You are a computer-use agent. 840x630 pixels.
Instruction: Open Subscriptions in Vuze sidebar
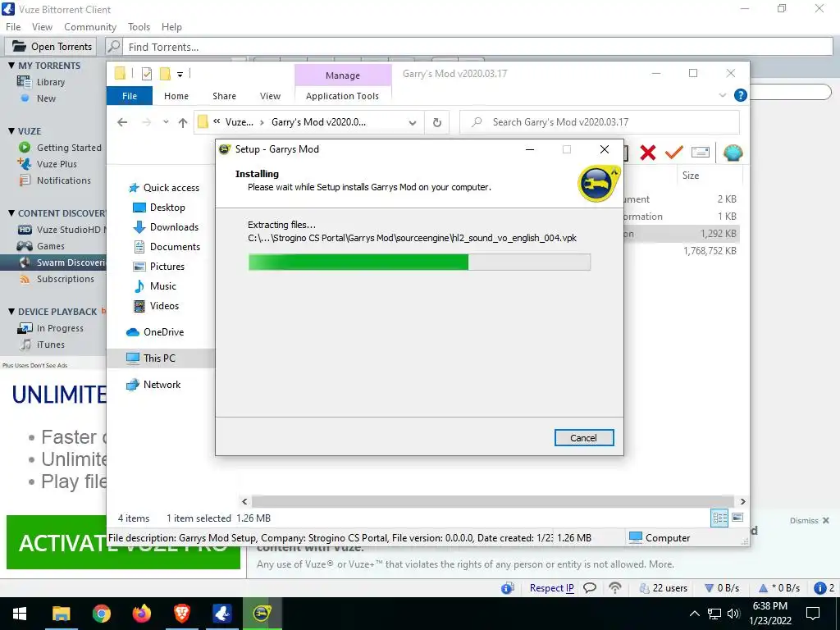[65, 279]
